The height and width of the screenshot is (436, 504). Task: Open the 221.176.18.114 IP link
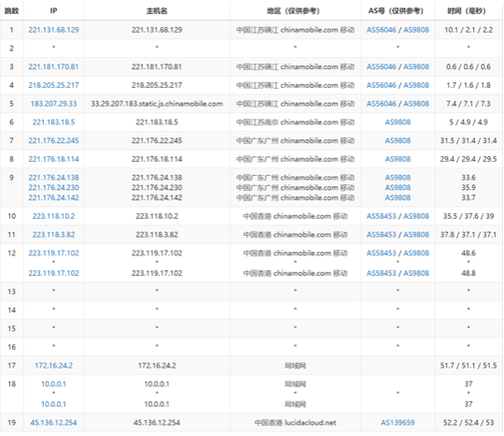53,159
